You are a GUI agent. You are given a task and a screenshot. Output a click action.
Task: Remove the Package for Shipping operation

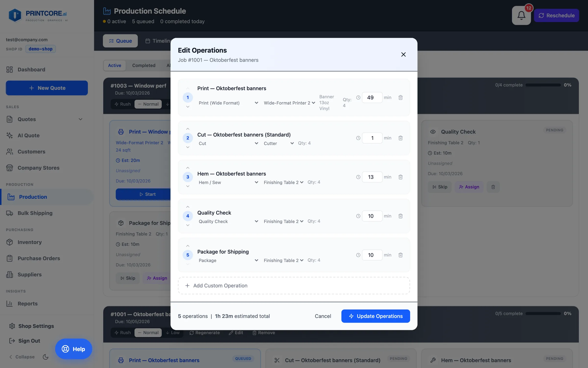(x=400, y=255)
